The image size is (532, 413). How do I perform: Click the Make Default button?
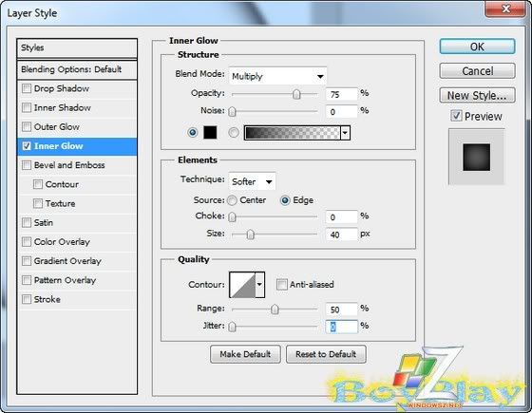(x=245, y=354)
